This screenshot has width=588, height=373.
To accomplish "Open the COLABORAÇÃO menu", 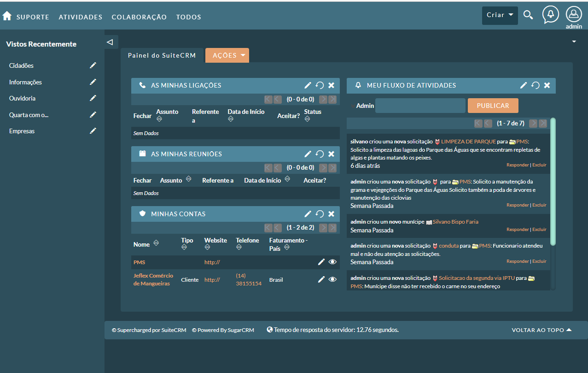I will (139, 17).
